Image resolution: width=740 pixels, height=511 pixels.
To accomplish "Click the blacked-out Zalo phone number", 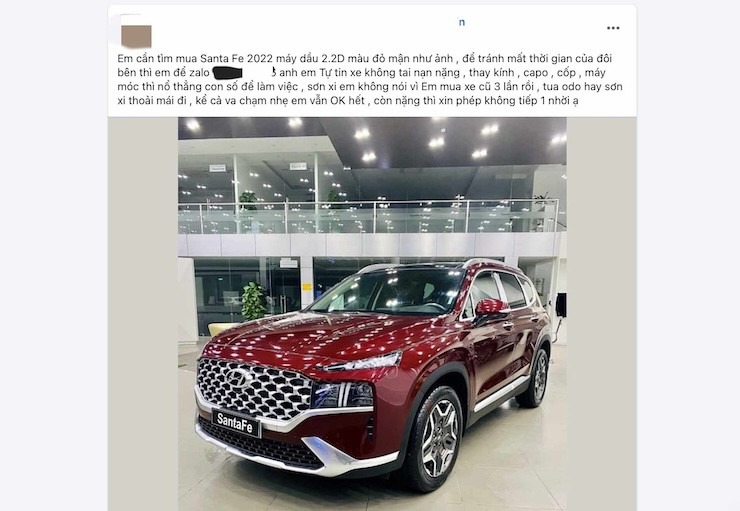I will pos(228,73).
